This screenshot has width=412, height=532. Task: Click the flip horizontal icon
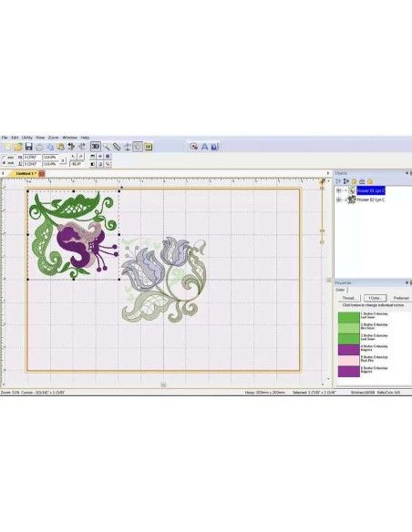[93, 164]
